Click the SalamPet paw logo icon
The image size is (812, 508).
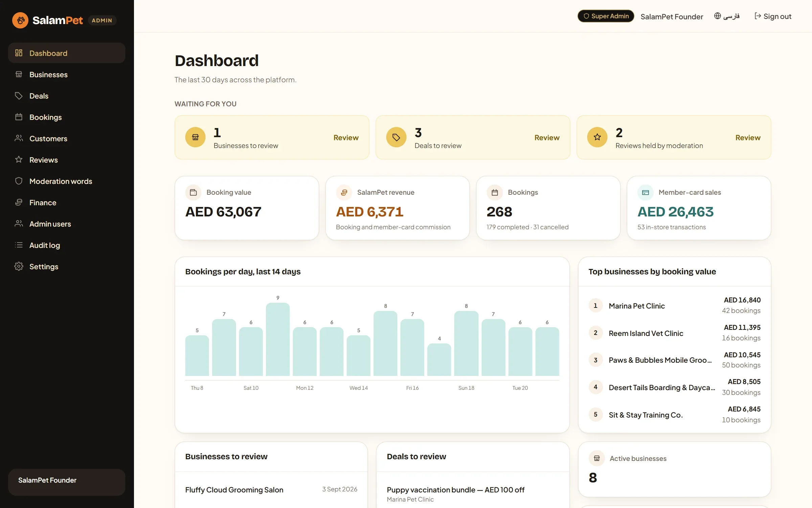(x=20, y=20)
